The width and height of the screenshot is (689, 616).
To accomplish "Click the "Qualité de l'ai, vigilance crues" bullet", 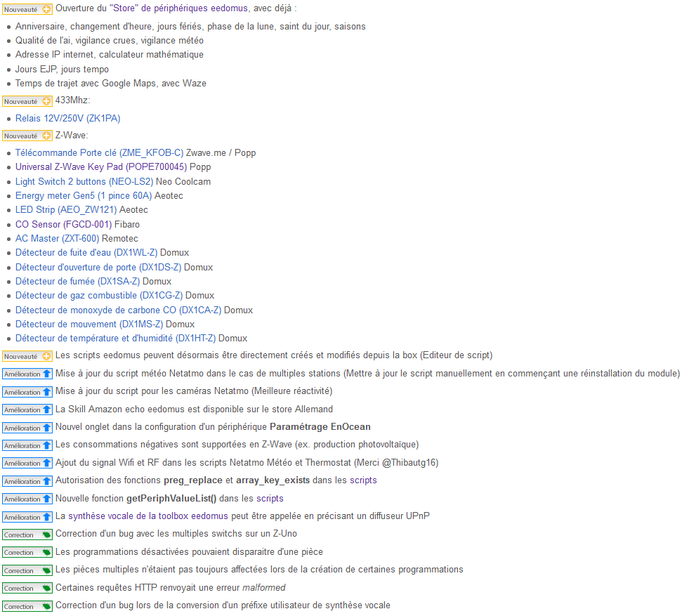I will (110, 41).
